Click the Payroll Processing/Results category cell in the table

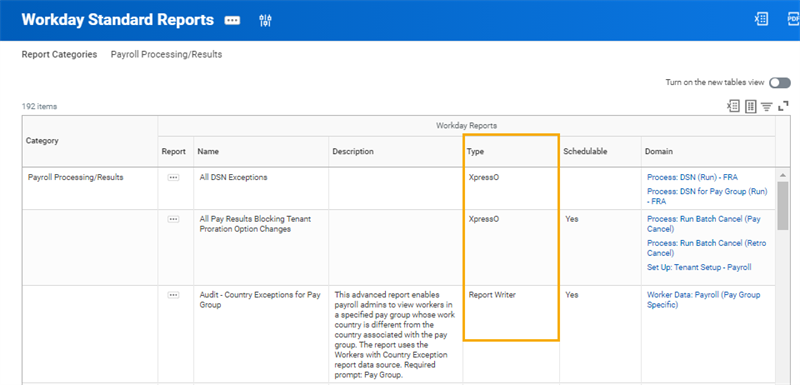click(x=90, y=188)
